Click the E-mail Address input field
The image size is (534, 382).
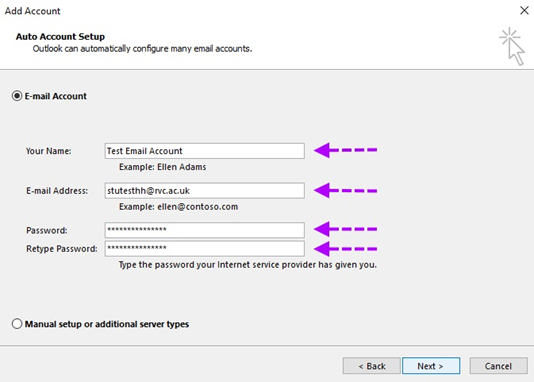(x=204, y=191)
